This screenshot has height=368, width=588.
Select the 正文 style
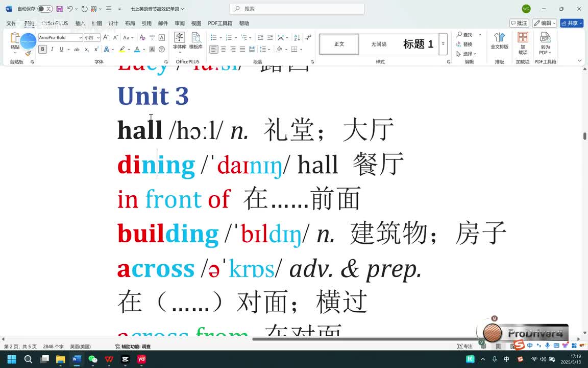pos(339,44)
